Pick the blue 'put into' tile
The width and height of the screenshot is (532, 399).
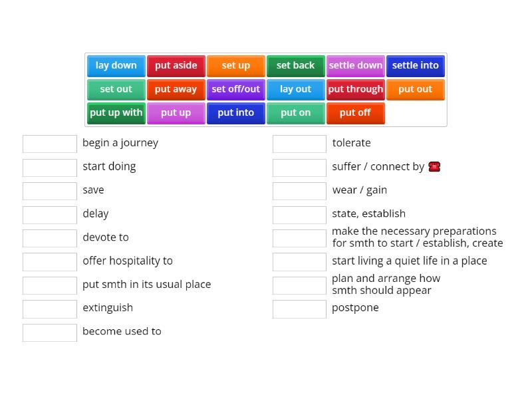(x=236, y=113)
